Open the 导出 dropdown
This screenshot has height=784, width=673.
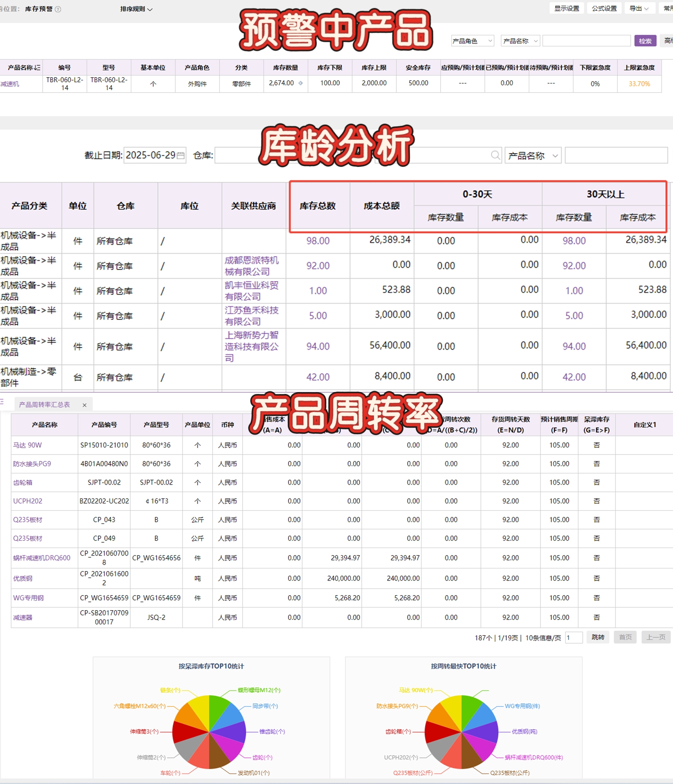pyautogui.click(x=639, y=9)
